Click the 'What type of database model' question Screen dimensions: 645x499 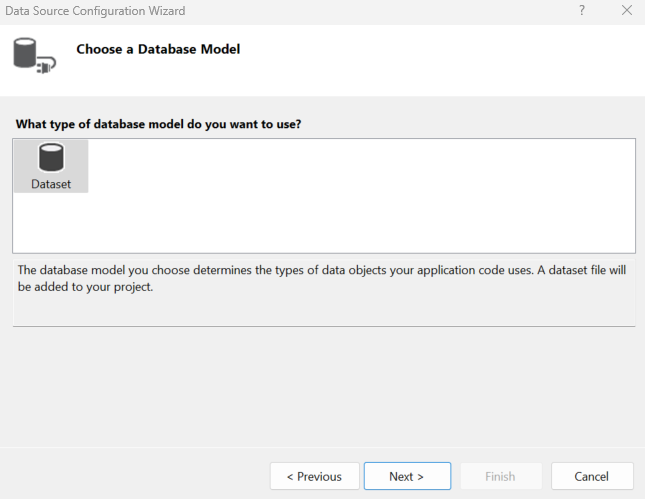pos(159,124)
